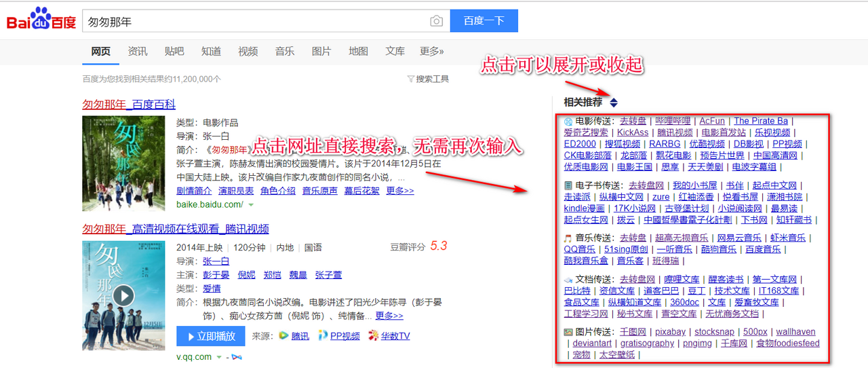Collapse the 相关推荐 panel arrows

point(614,103)
